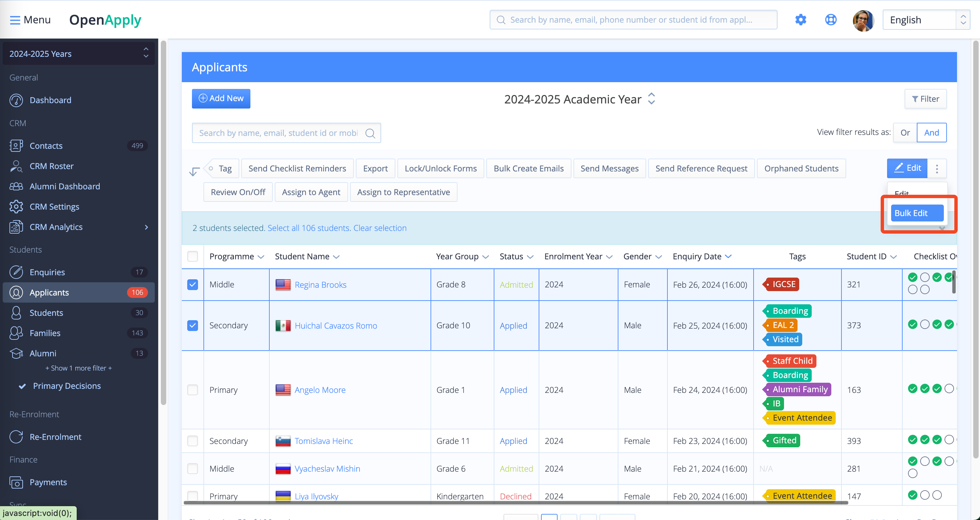Click the Mexico flag beside Huichal Cavazos Romo
980x520 pixels.
[x=283, y=326]
